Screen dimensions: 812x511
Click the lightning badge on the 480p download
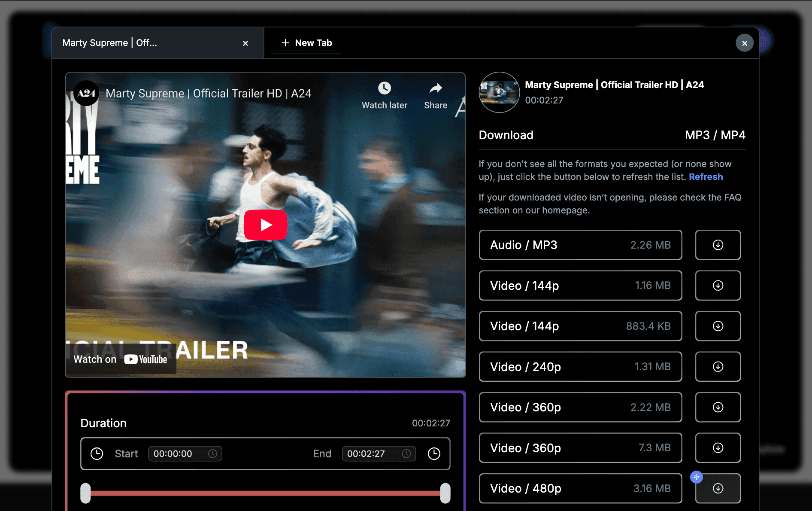pos(697,477)
